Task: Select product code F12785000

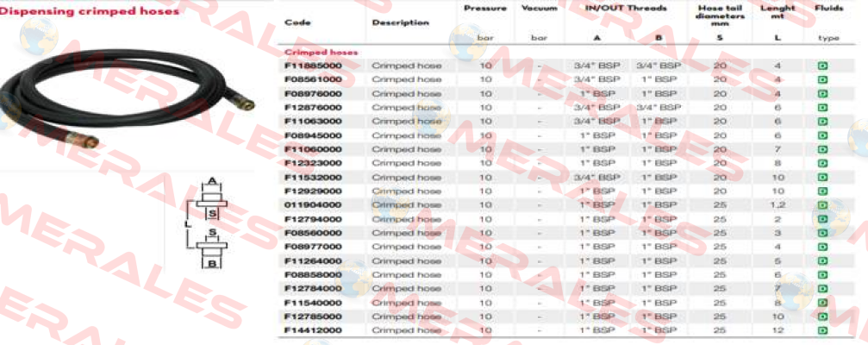Action: click(x=313, y=317)
